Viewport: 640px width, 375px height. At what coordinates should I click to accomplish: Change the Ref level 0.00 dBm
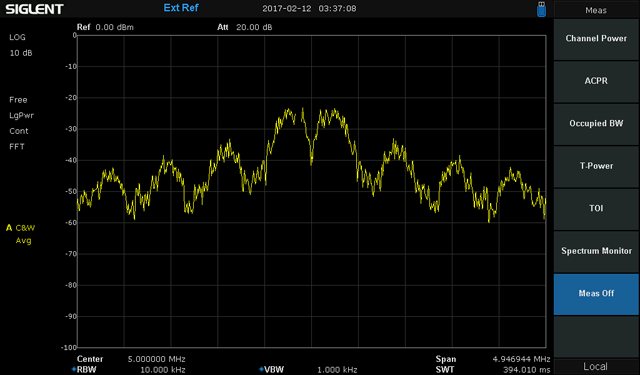tap(114, 27)
